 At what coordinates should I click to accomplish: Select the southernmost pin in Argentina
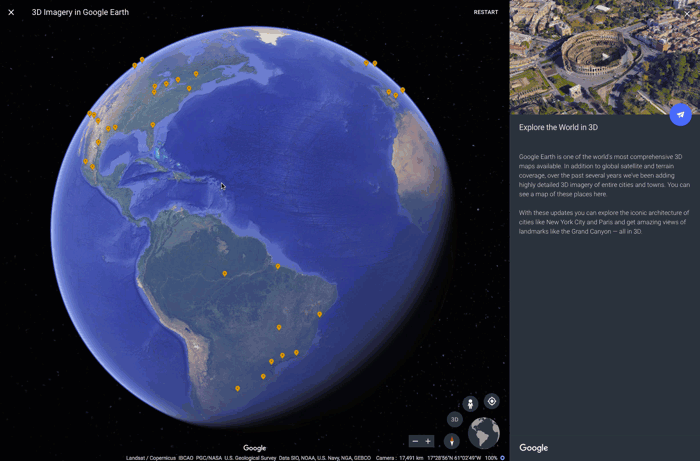point(238,389)
